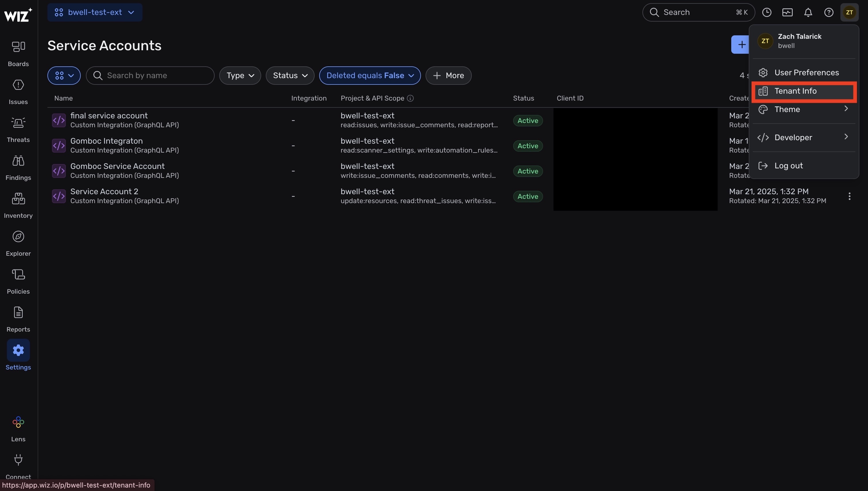This screenshot has height=491, width=868.
Task: Sort by the Name column header
Action: point(63,98)
